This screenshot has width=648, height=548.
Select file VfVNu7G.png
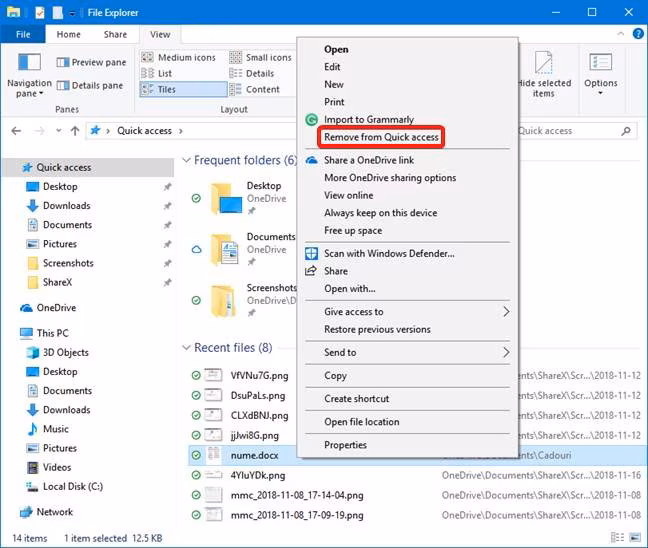[260, 376]
